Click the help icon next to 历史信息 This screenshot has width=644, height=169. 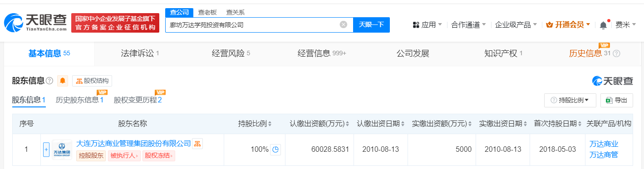point(616,53)
